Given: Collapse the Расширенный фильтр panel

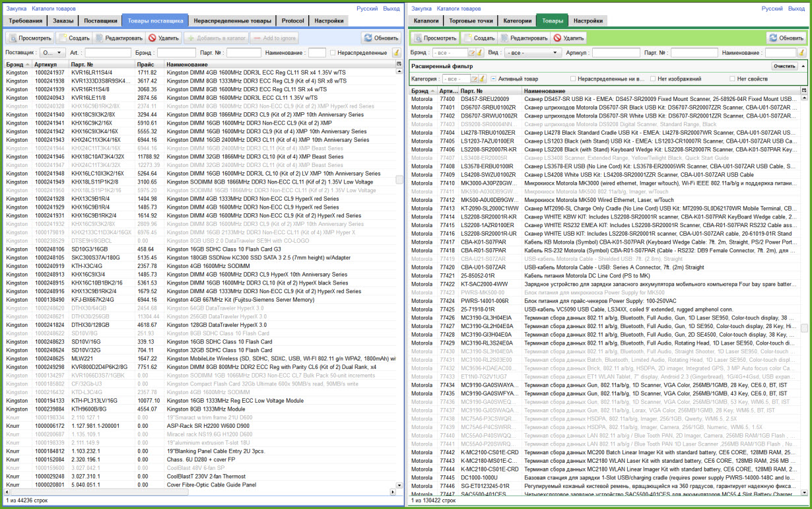Looking at the screenshot, I should pos(803,66).
